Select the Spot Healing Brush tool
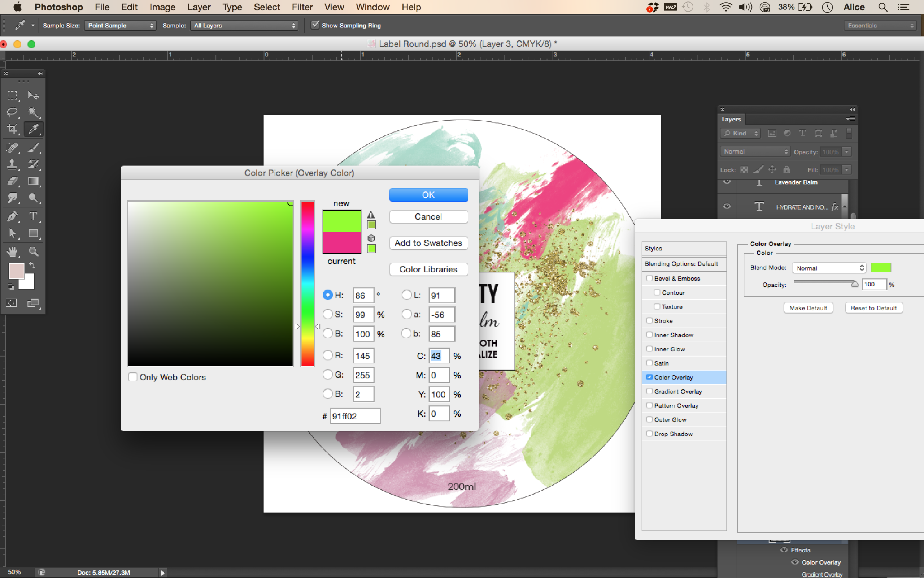This screenshot has height=578, width=924. point(12,147)
